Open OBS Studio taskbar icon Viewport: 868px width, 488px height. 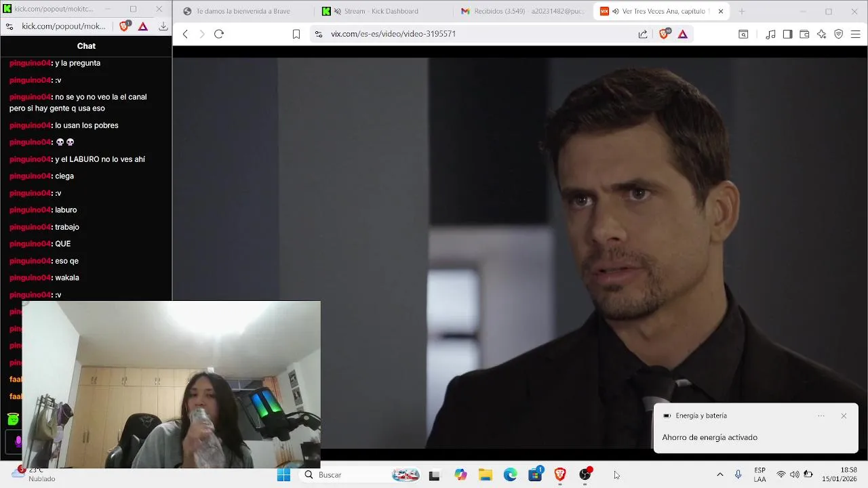click(585, 474)
